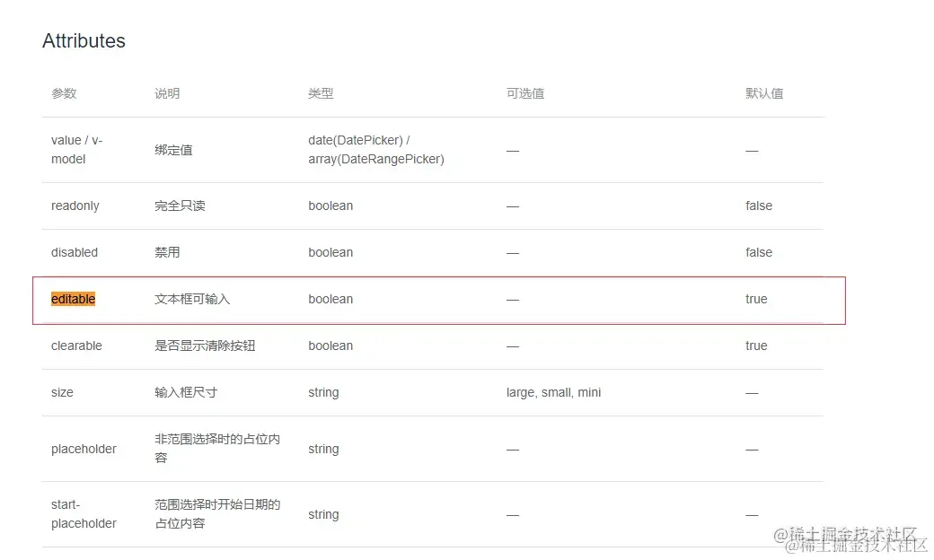The width and height of the screenshot is (934, 560).
Task: Click the boolean type in editable row
Action: (330, 299)
